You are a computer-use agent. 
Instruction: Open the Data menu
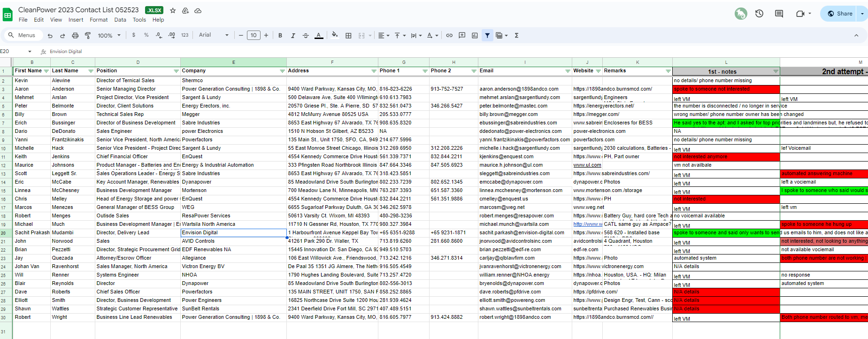120,20
